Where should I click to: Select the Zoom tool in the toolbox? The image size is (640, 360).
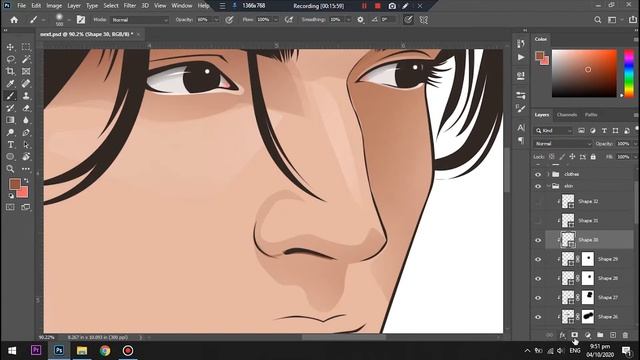tap(10, 169)
